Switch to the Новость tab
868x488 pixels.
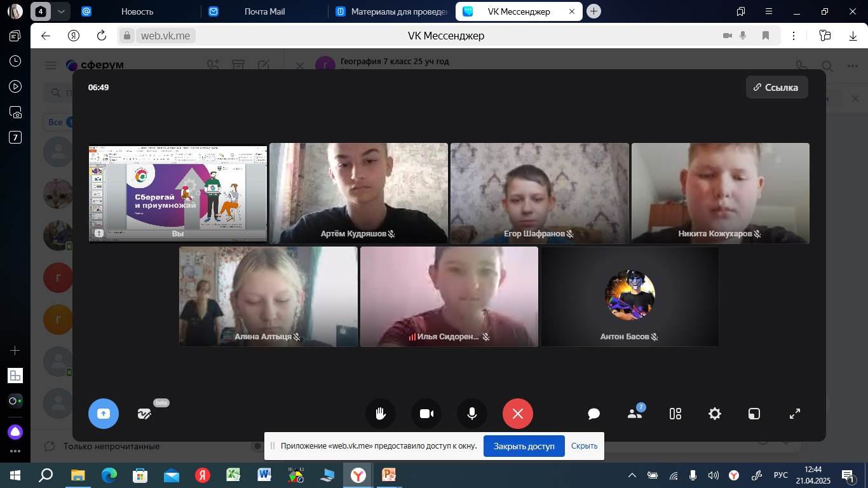[x=137, y=11]
